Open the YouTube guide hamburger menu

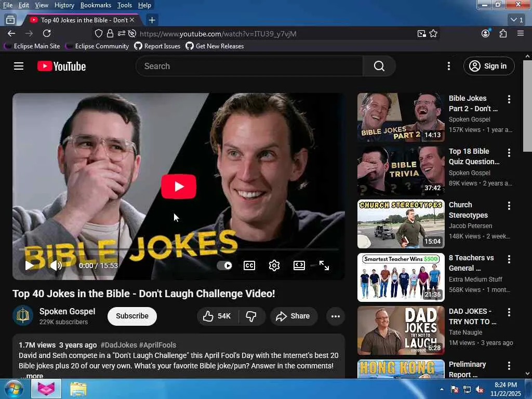click(x=19, y=66)
